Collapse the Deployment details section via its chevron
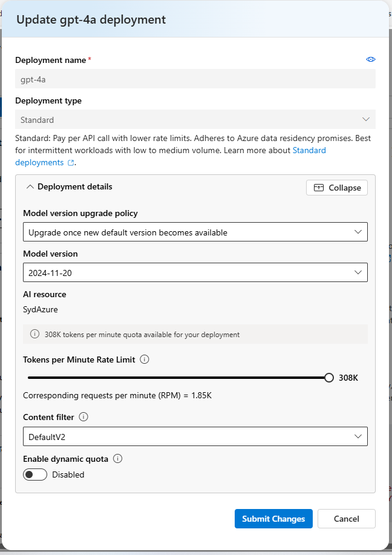 click(30, 187)
